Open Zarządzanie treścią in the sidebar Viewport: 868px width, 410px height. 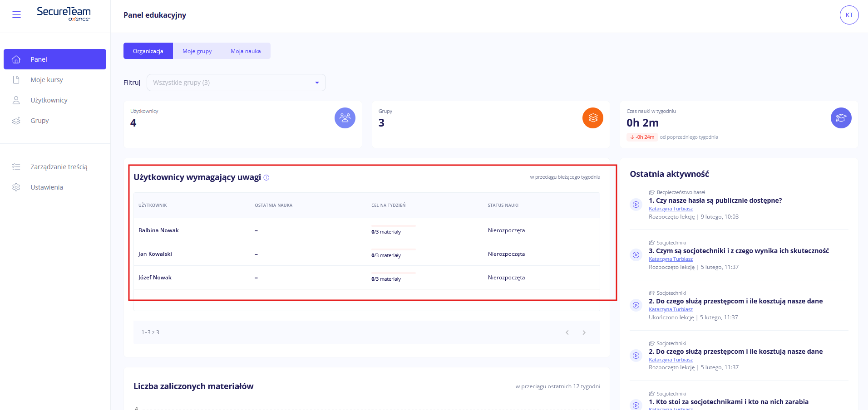point(59,167)
